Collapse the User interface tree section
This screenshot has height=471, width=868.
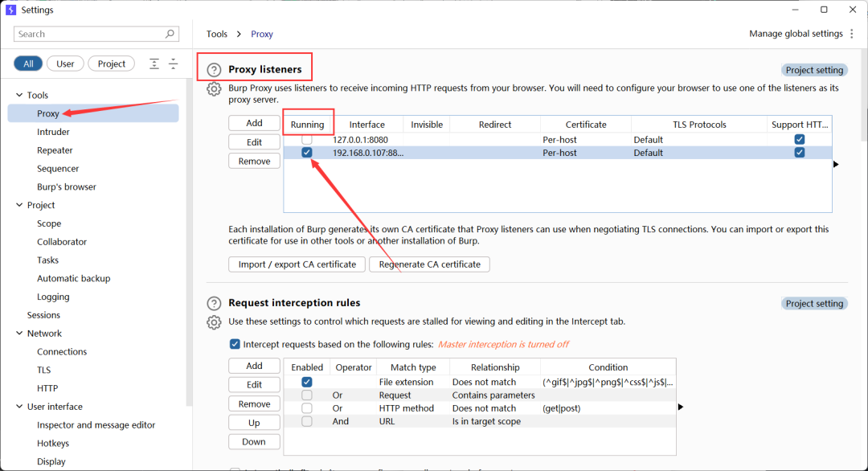click(19, 407)
